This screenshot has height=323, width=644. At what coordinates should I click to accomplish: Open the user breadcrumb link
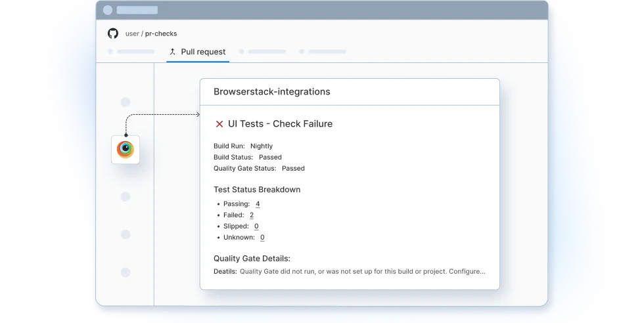(x=132, y=33)
